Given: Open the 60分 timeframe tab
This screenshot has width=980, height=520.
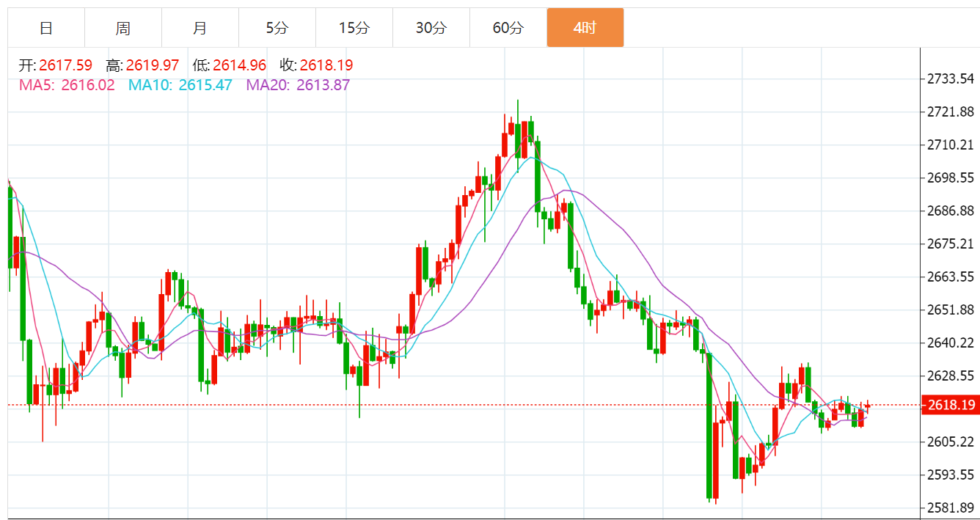Looking at the screenshot, I should [508, 28].
